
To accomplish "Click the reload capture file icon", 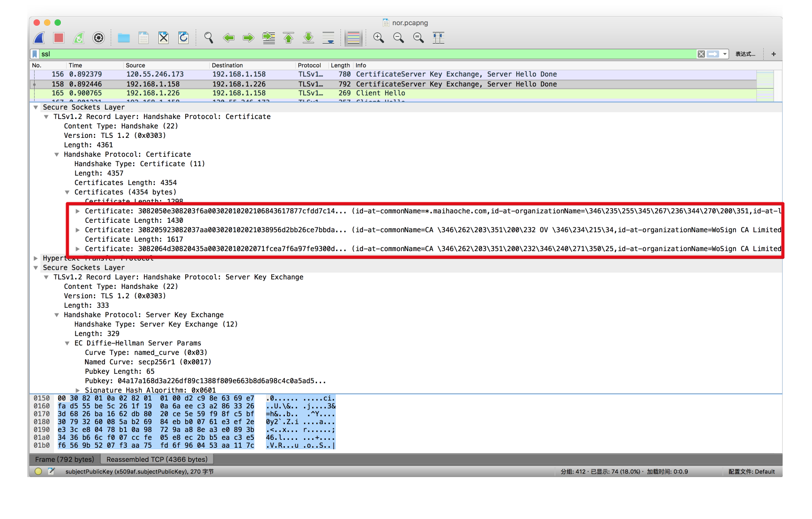I will point(184,38).
